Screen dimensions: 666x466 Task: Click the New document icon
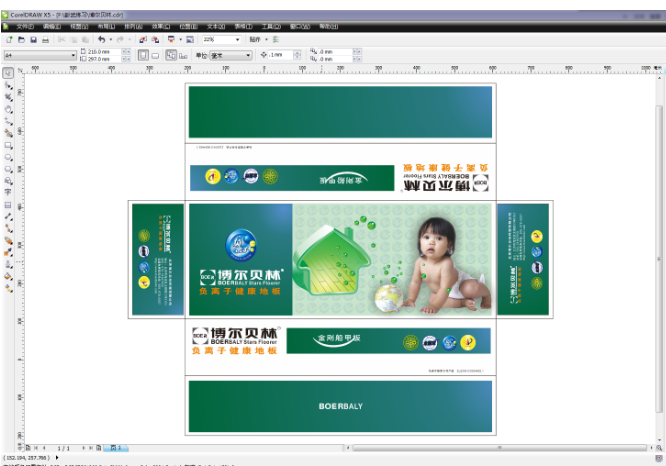[x=8, y=39]
